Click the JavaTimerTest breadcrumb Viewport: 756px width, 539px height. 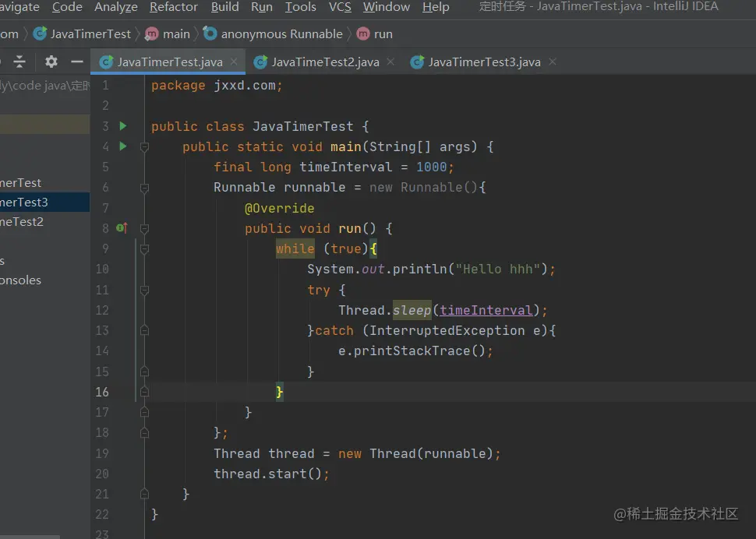click(x=90, y=34)
